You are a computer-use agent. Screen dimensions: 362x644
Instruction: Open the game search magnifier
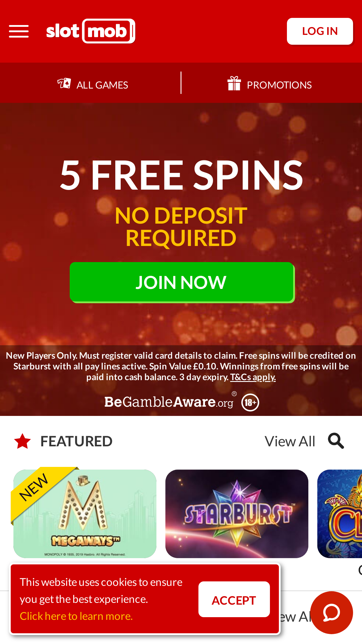336,441
